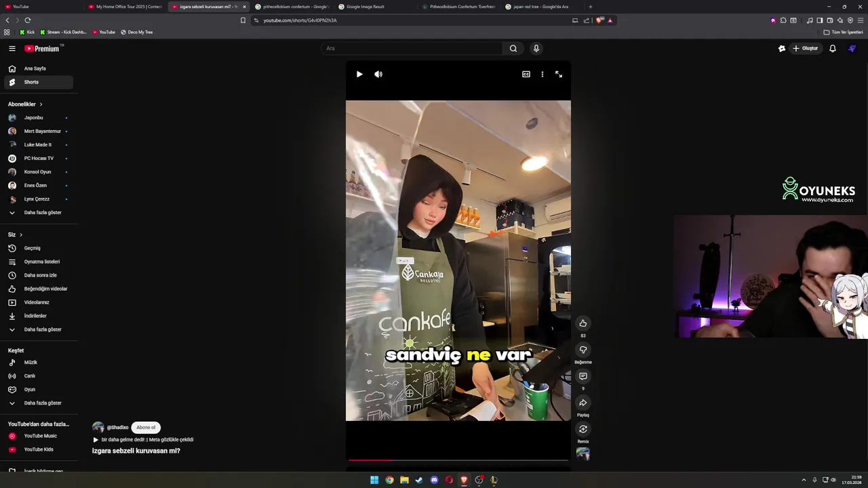This screenshot has width=868, height=488.
Task: Open the comments panel
Action: pos(583,376)
